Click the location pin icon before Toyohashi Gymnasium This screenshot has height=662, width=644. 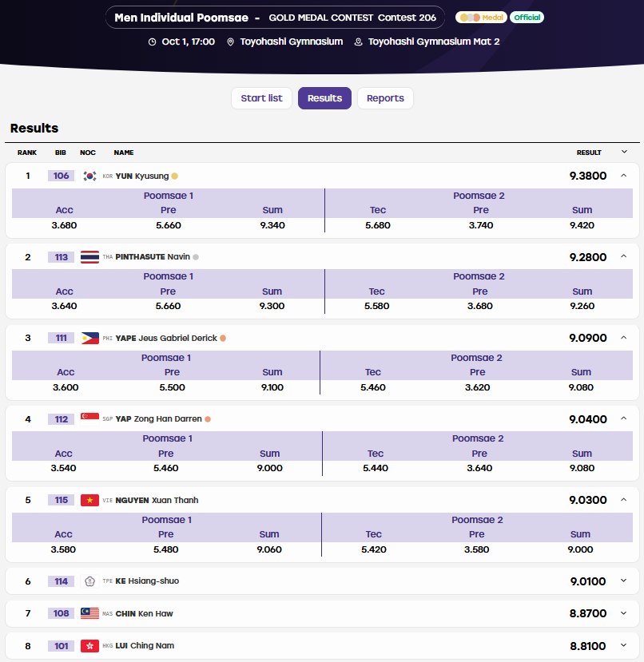click(230, 42)
